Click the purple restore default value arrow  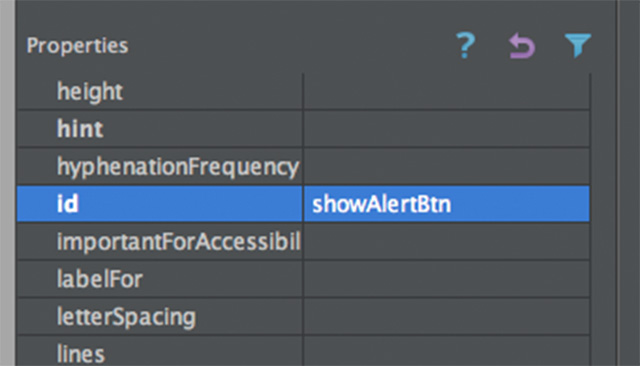coord(522,46)
